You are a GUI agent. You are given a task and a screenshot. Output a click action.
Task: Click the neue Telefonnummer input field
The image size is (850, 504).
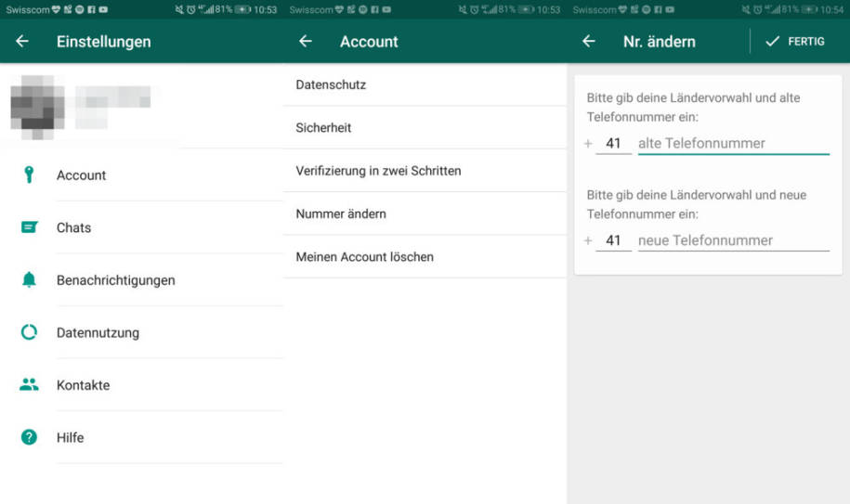[x=733, y=240]
